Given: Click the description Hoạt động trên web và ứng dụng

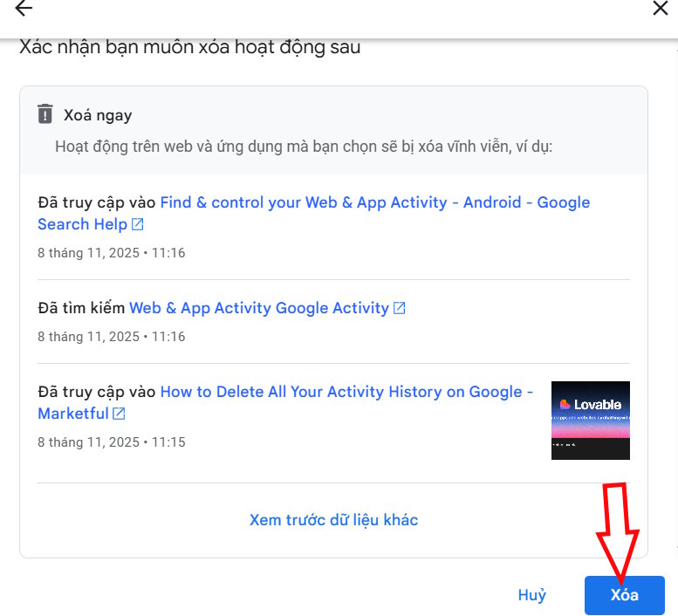Looking at the screenshot, I should [304, 146].
